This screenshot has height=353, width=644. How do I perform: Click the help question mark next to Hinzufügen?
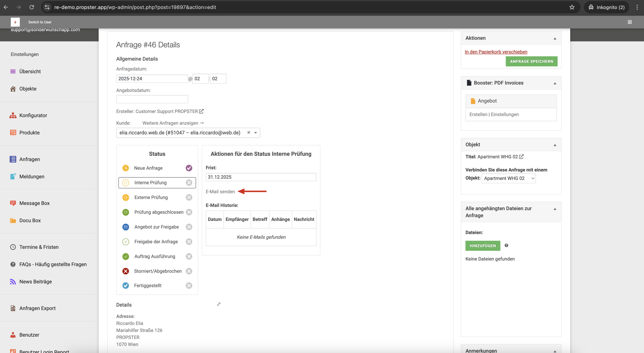(506, 245)
